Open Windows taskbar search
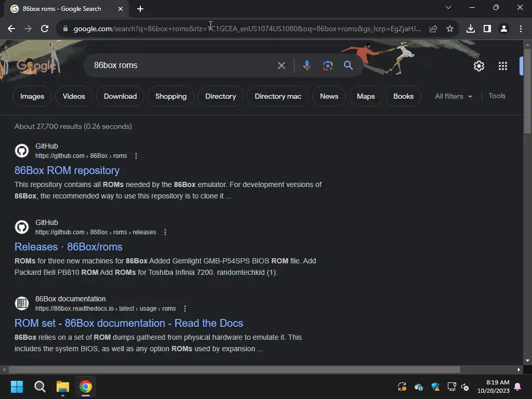 click(x=39, y=387)
